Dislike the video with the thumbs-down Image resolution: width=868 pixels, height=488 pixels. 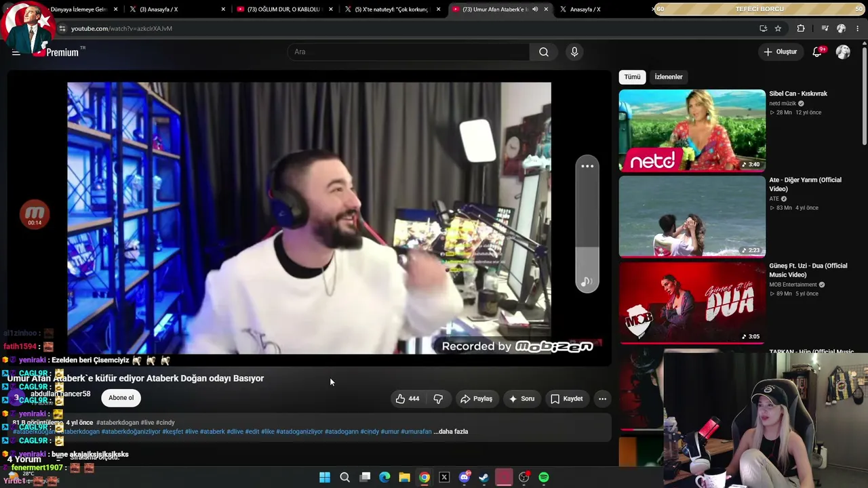[438, 399]
